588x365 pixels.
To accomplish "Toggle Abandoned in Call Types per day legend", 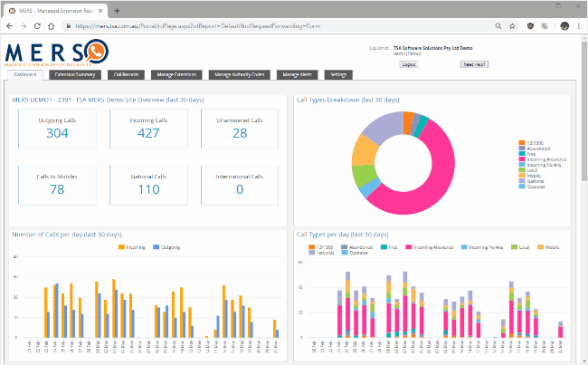I will click(x=357, y=247).
